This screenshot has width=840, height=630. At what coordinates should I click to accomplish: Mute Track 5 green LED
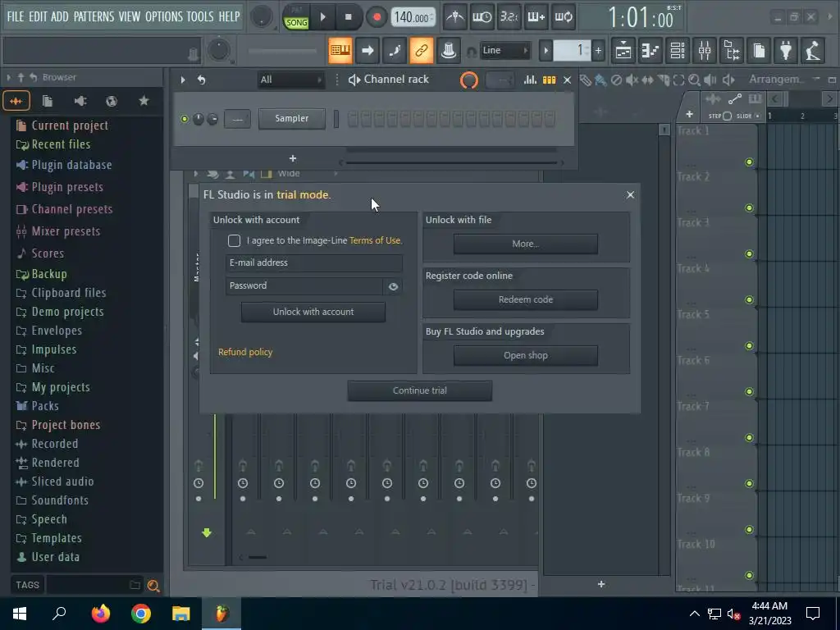[750, 346]
